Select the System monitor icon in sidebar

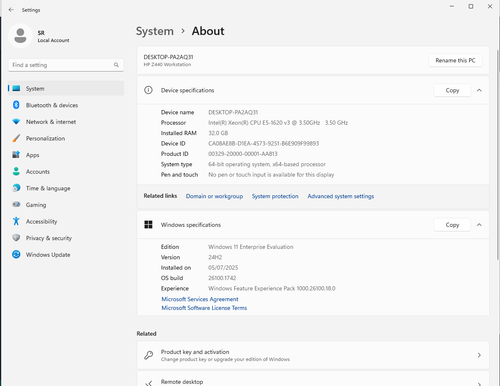[16, 88]
